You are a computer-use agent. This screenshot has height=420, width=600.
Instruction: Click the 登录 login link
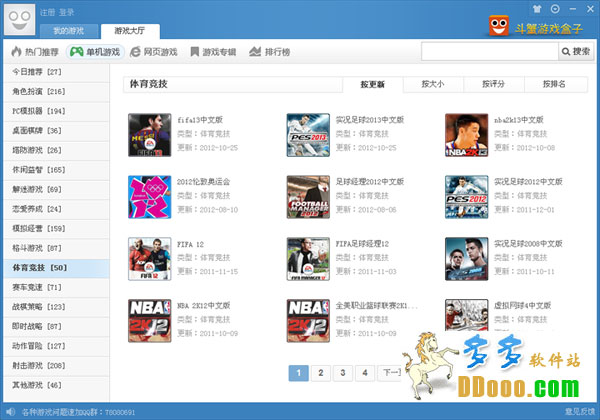(67, 13)
